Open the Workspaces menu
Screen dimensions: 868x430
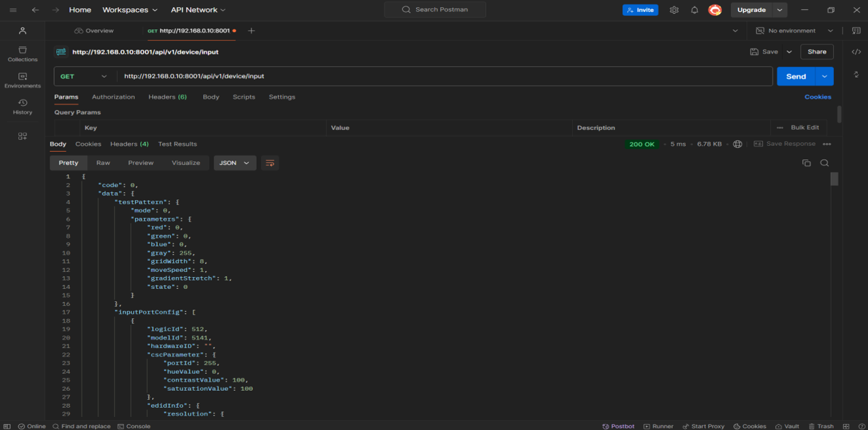point(130,10)
